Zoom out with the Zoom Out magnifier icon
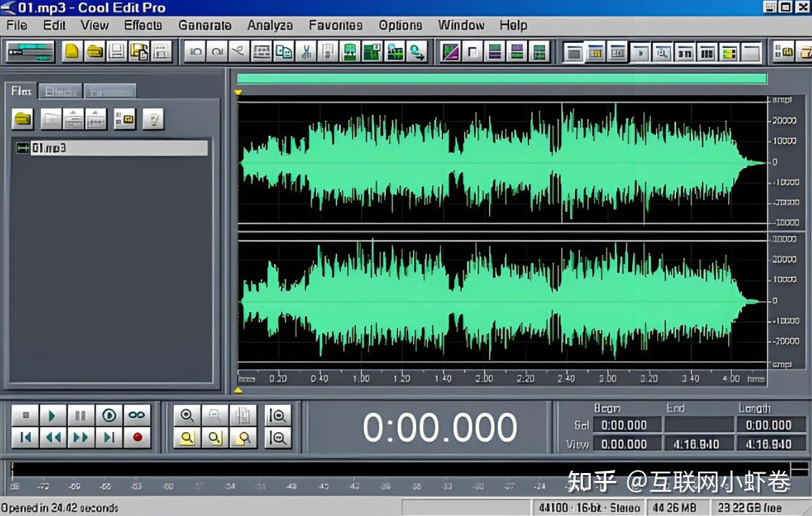Viewport: 812px width, 516px height. pos(215,415)
